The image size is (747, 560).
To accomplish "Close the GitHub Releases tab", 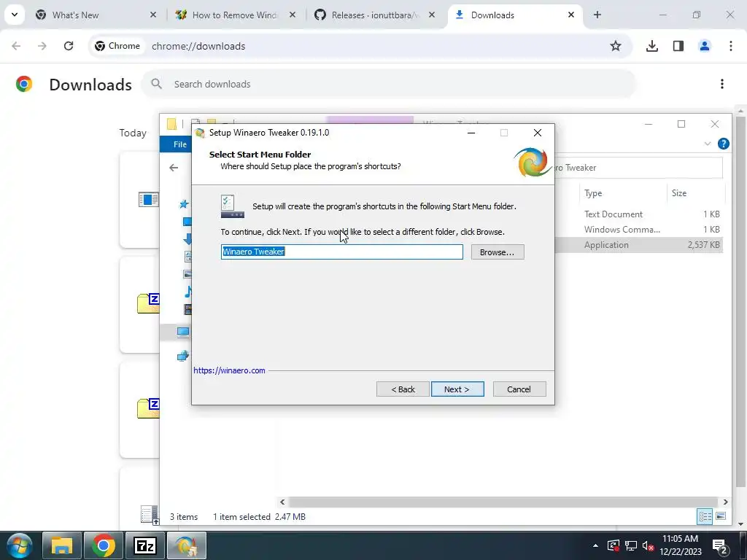I will click(x=432, y=15).
